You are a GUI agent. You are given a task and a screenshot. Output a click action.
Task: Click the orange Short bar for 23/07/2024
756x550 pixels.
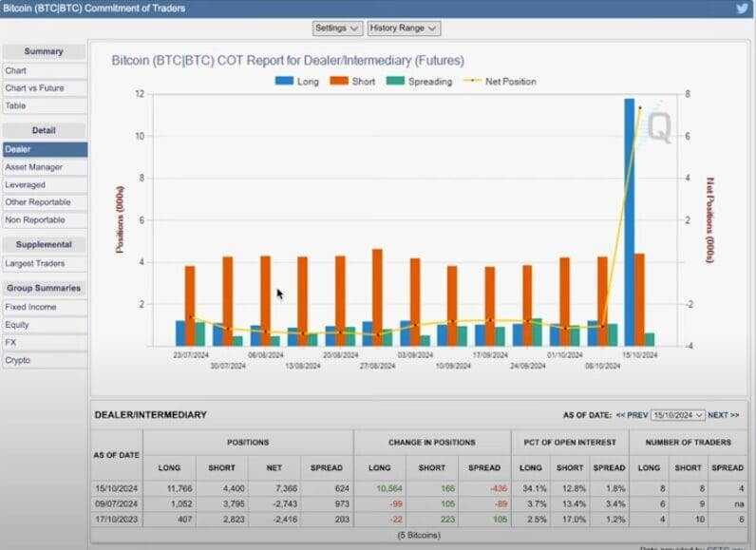(190, 306)
